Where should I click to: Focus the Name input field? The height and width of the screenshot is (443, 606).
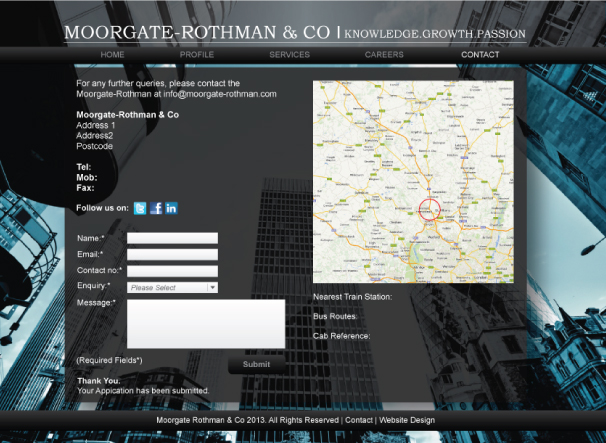172,238
